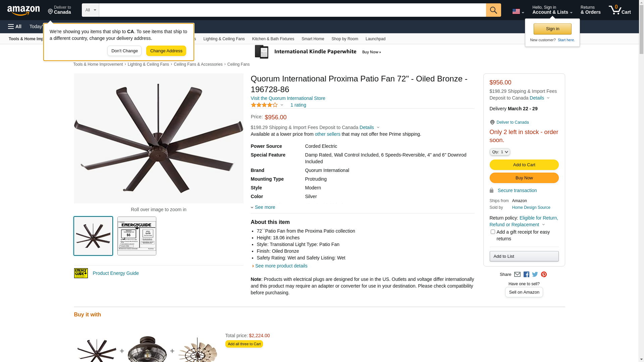Click the search magnifier button

point(493,10)
